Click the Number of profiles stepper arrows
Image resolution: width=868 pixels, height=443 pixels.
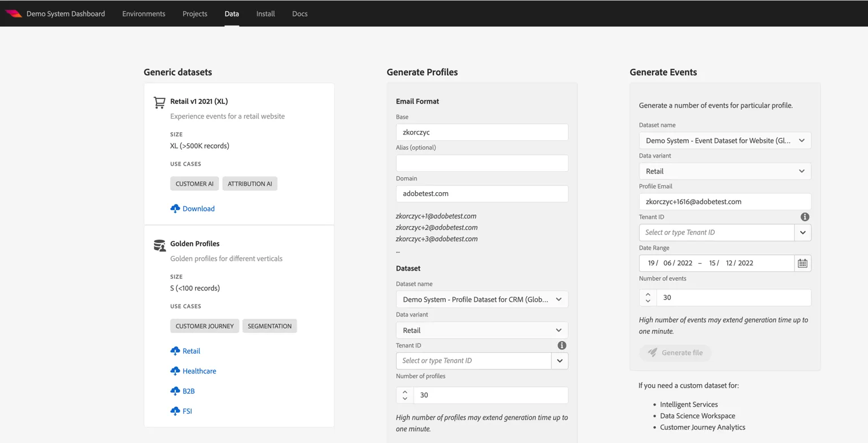click(x=405, y=396)
